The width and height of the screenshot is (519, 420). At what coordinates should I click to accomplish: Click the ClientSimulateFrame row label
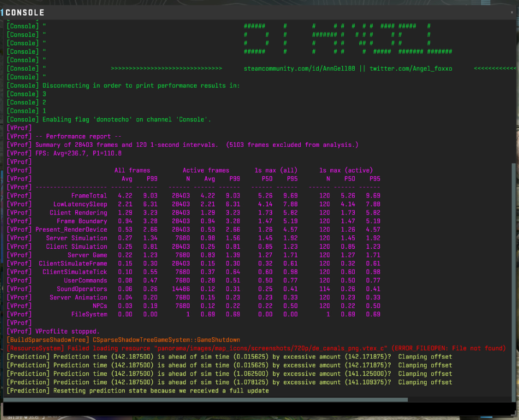[73, 264]
